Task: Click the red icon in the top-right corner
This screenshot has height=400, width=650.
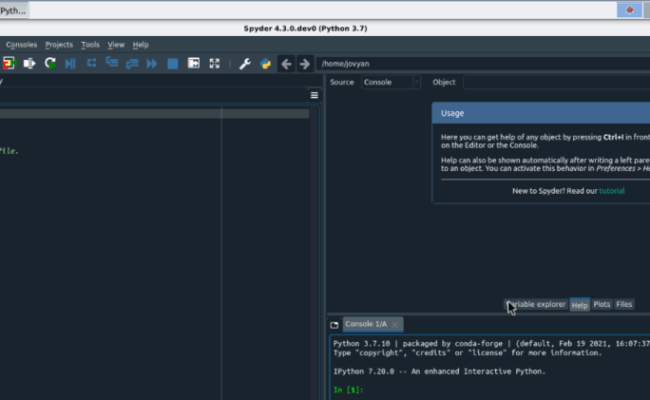Action: point(629,10)
